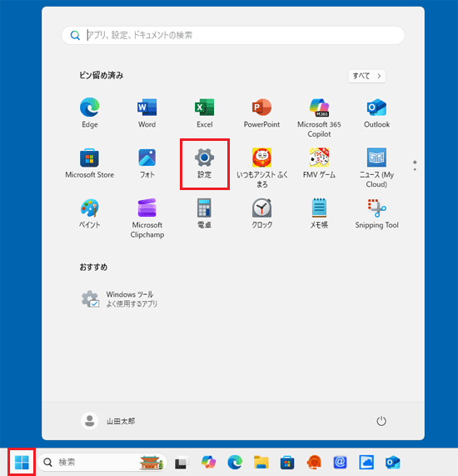Screen dimensions: 458x476
Task: Open Edge from the taskbar
Action: point(235,462)
